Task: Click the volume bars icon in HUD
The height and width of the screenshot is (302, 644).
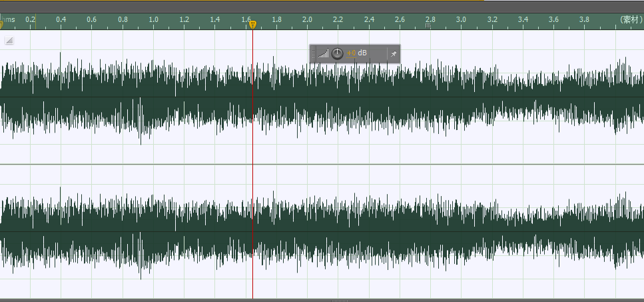Action: (x=323, y=53)
